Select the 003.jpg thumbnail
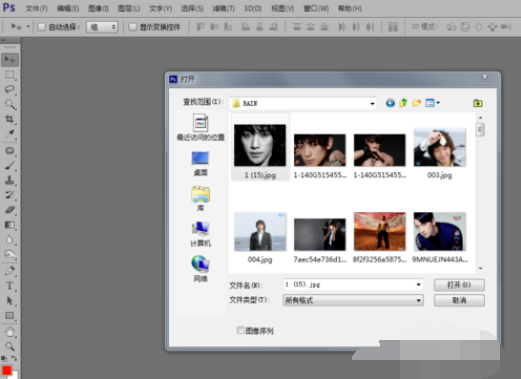This screenshot has width=521, height=379. pyautogui.click(x=440, y=147)
